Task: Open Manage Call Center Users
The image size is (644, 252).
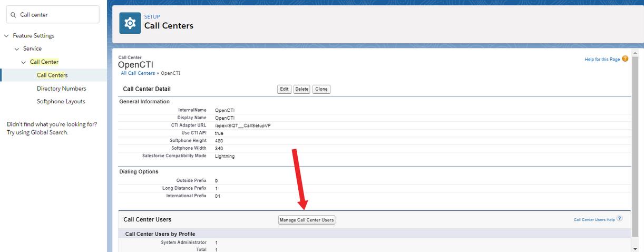Action: [307, 220]
